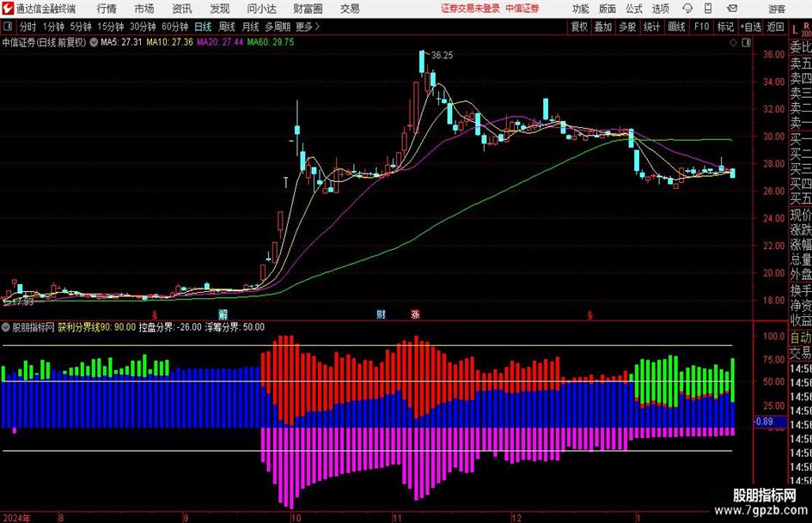This screenshot has height=523, width=812.
Task: Click the -0.89 value on indicator axis
Action: tap(764, 422)
